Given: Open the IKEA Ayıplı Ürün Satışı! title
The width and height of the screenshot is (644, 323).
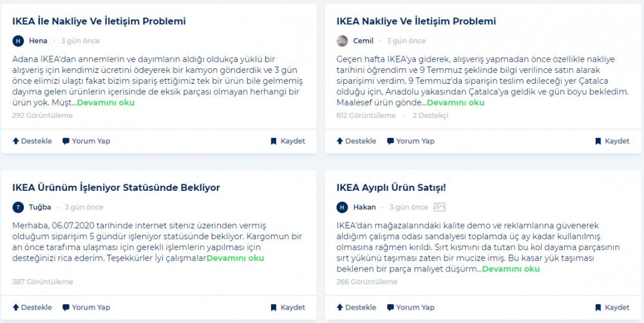Looking at the screenshot, I should click(391, 188).
